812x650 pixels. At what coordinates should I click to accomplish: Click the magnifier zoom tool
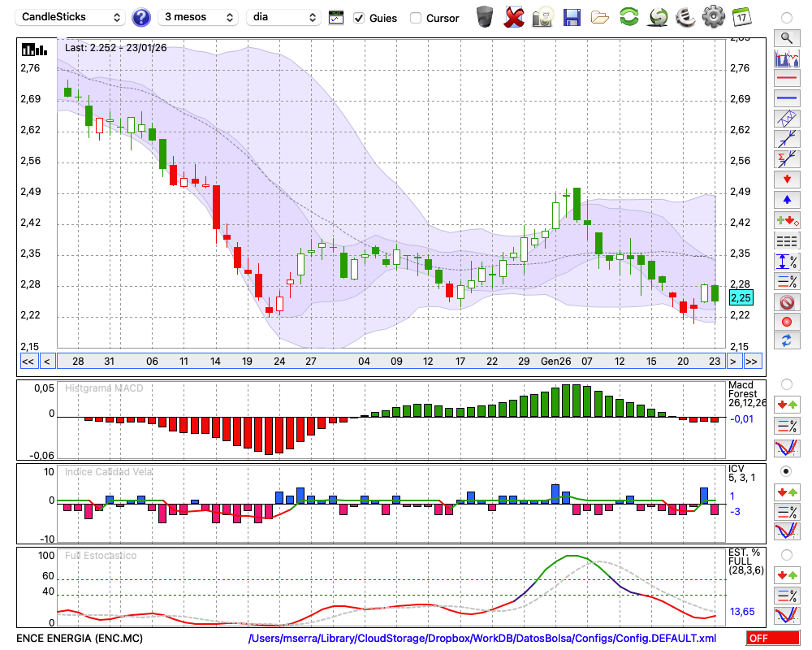click(x=786, y=37)
